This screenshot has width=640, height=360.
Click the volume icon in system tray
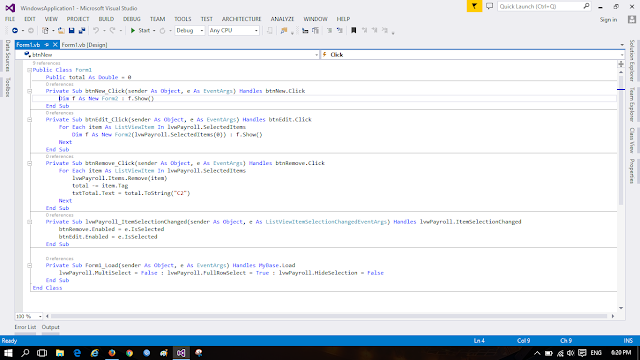tap(571, 353)
